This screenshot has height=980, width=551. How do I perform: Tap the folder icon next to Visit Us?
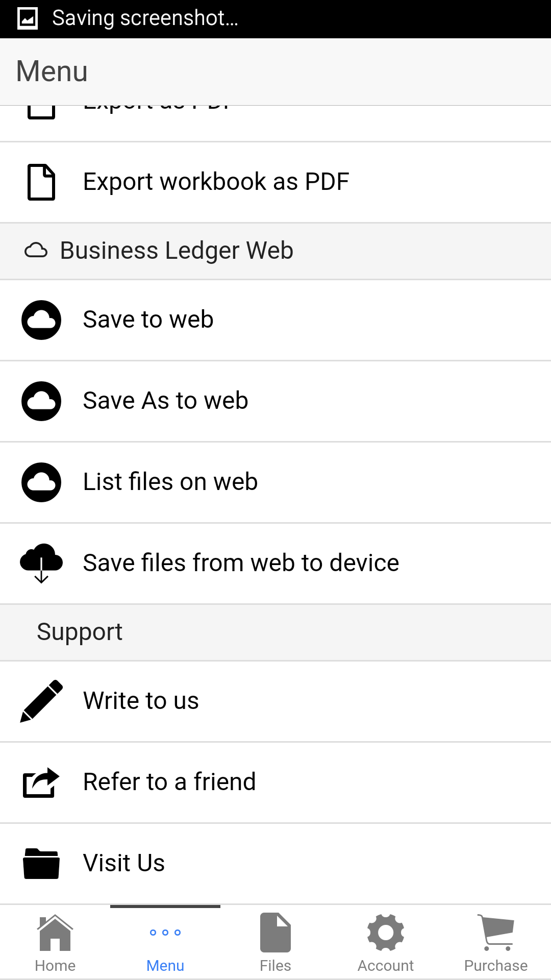(x=41, y=863)
